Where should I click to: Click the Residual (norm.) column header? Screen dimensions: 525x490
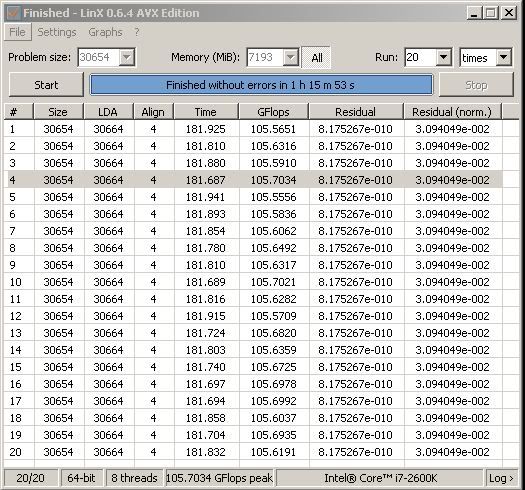click(452, 112)
